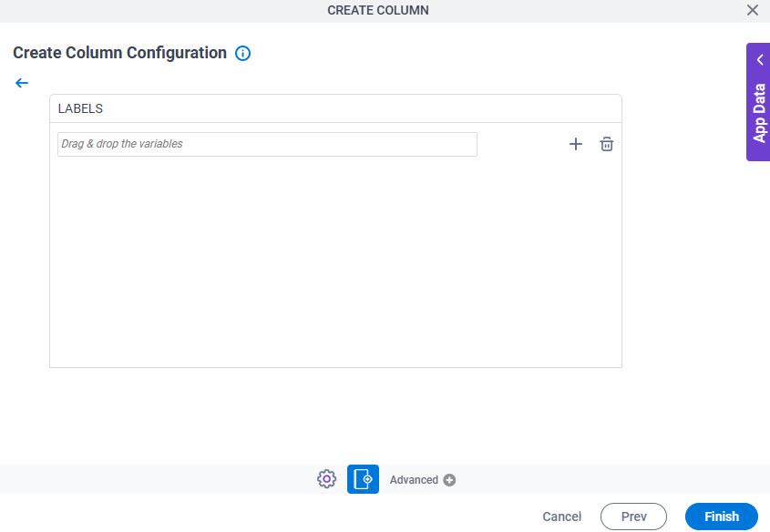Image resolution: width=770 pixels, height=532 pixels.
Task: Open the gear settings icon in bottom toolbar
Action: pyautogui.click(x=326, y=479)
